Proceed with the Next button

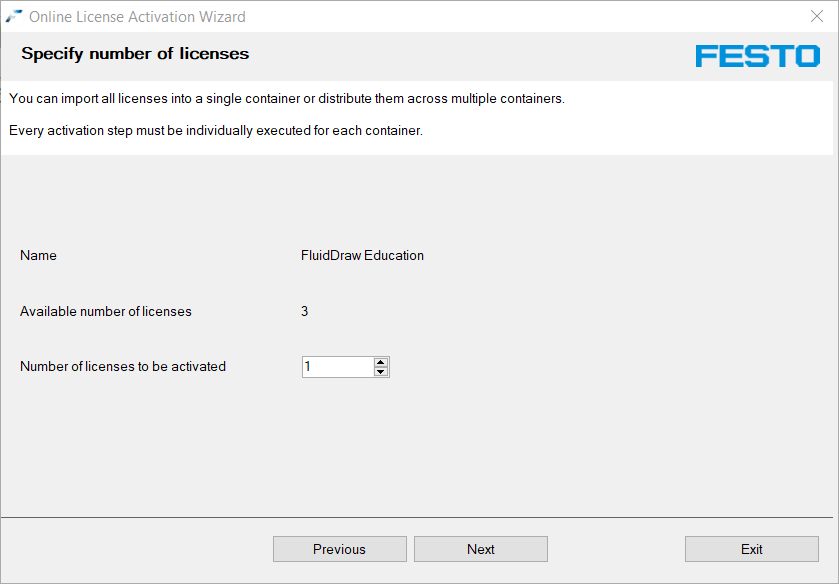coord(480,549)
